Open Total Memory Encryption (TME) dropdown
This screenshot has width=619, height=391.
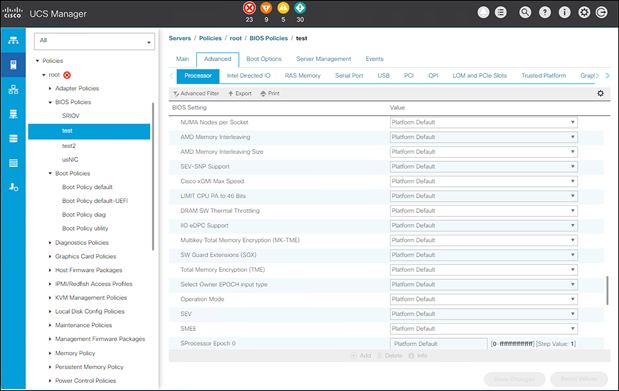coord(484,270)
